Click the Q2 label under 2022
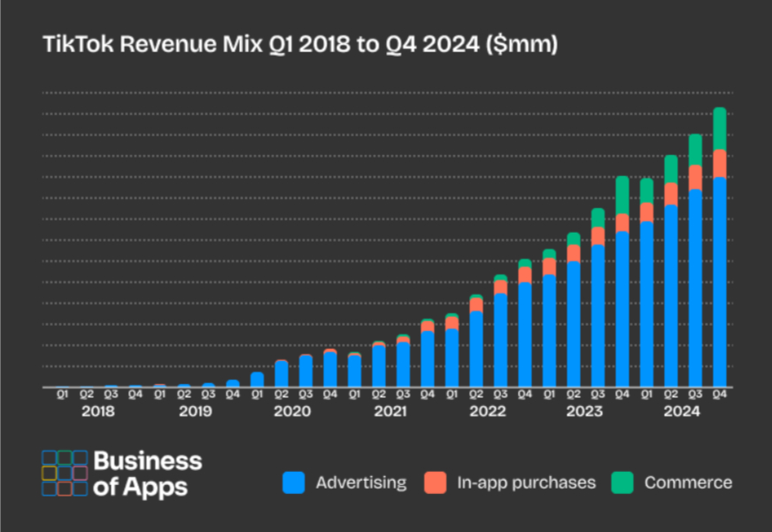The width and height of the screenshot is (772, 532). pos(476,394)
